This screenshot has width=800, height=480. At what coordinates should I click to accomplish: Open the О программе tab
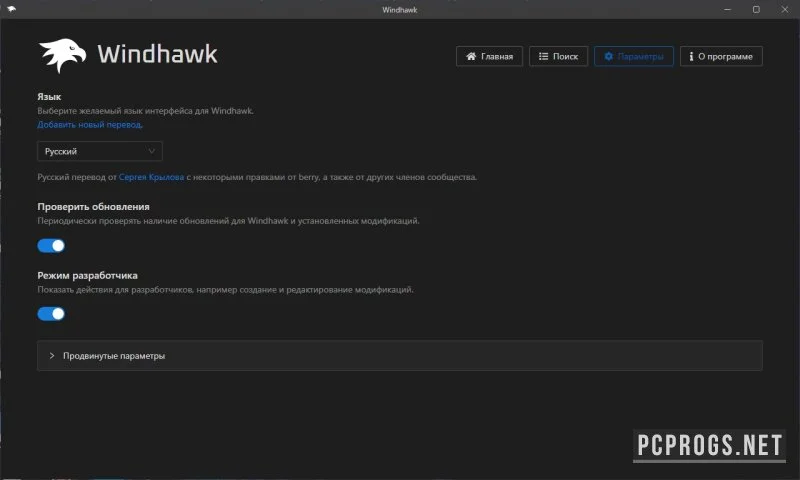721,56
